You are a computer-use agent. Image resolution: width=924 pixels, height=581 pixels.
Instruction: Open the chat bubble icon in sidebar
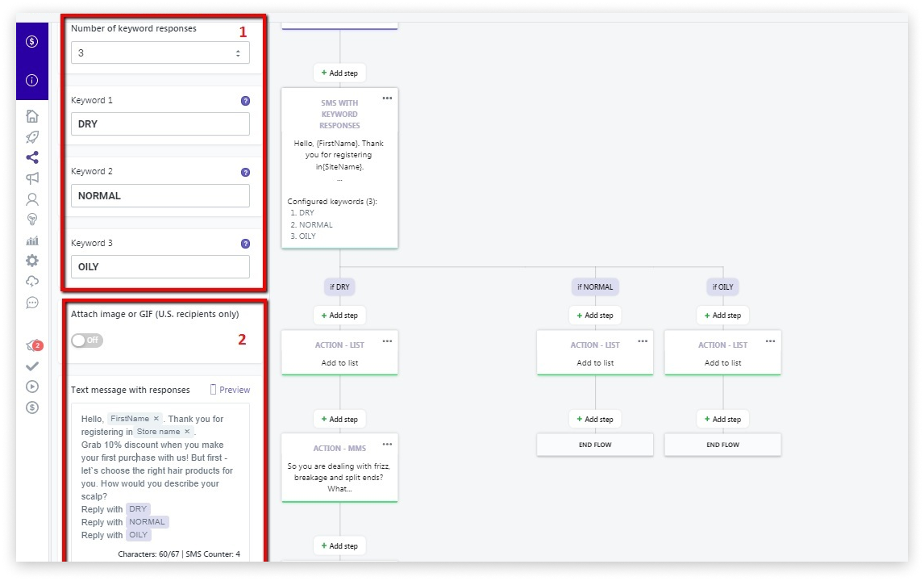pyautogui.click(x=32, y=303)
